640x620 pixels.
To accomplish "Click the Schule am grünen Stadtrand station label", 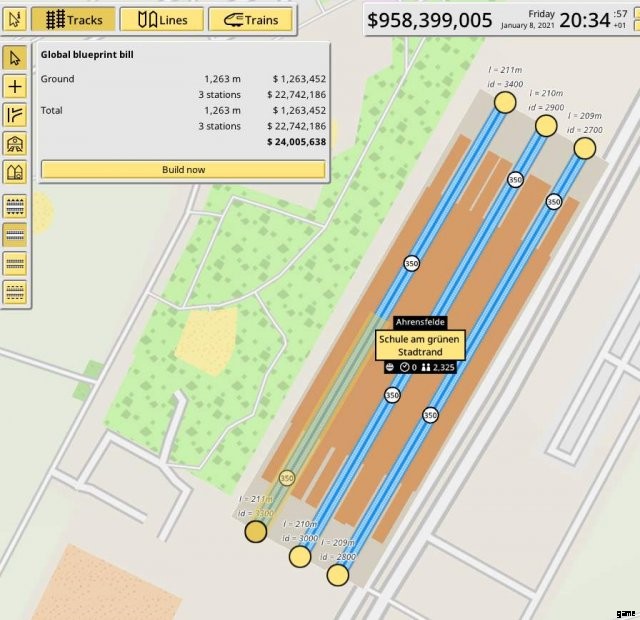I will click(421, 346).
